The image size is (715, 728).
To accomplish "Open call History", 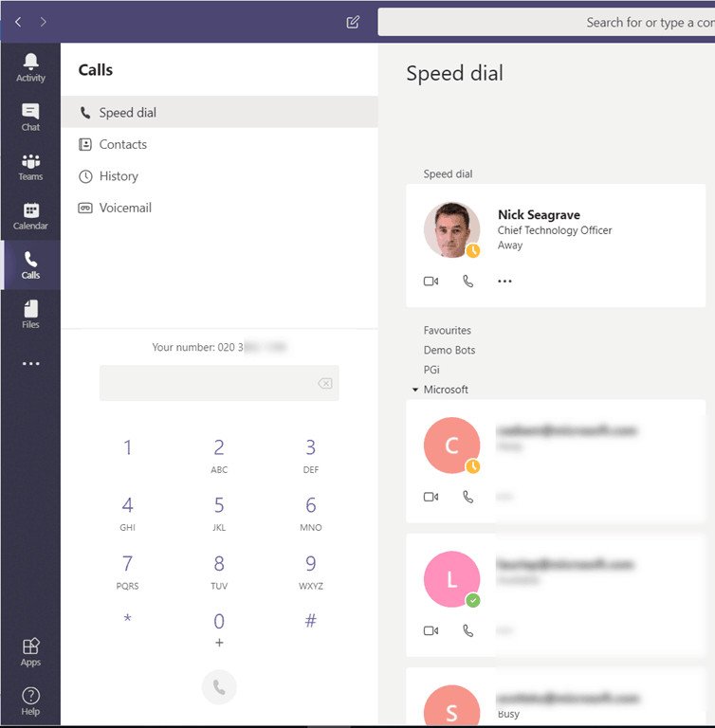I will 219,176.
